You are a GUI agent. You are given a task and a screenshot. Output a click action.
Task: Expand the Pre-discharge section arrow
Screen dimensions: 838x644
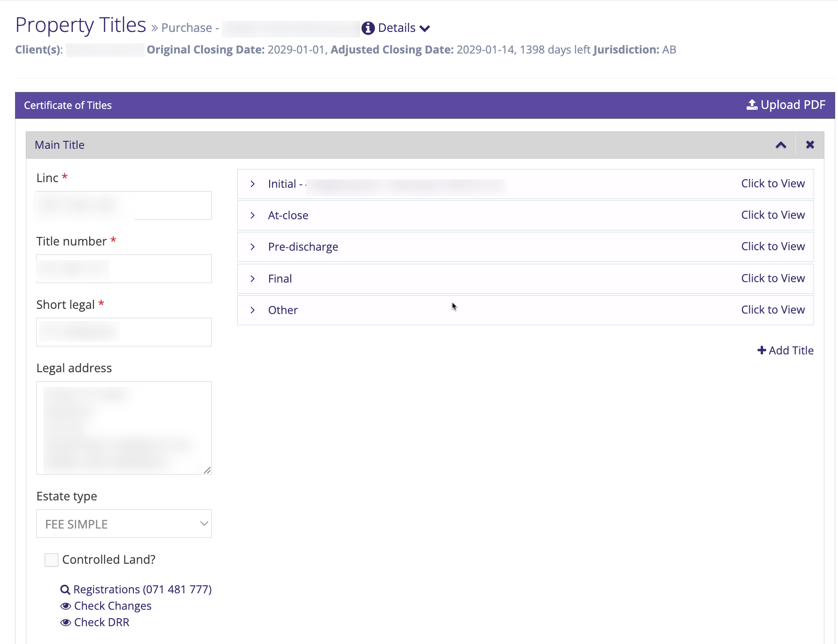(253, 247)
